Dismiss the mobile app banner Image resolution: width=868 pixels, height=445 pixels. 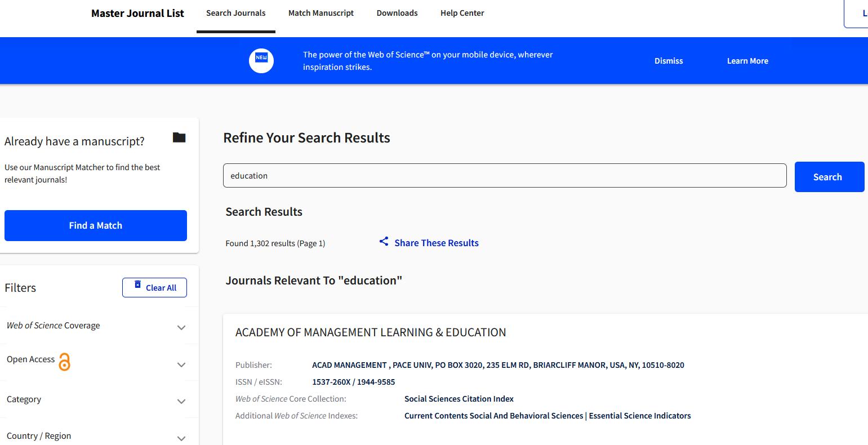[x=669, y=61]
